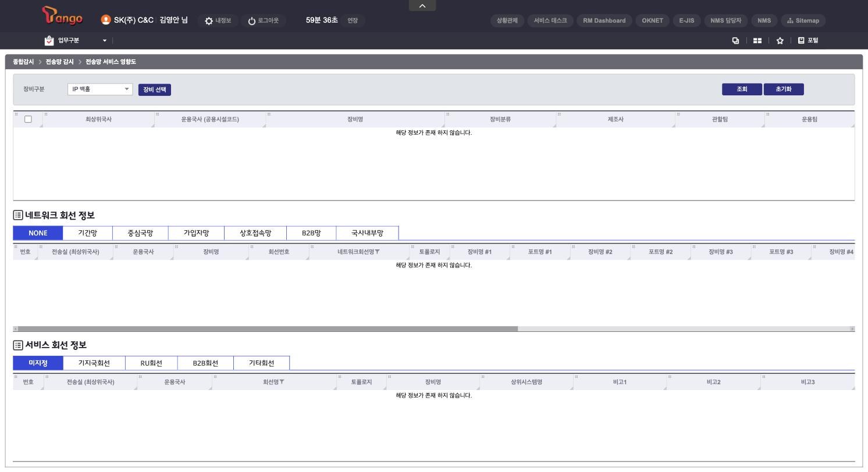The image size is (868, 472).
Task: Click the user profile avatar icon
Action: 106,20
